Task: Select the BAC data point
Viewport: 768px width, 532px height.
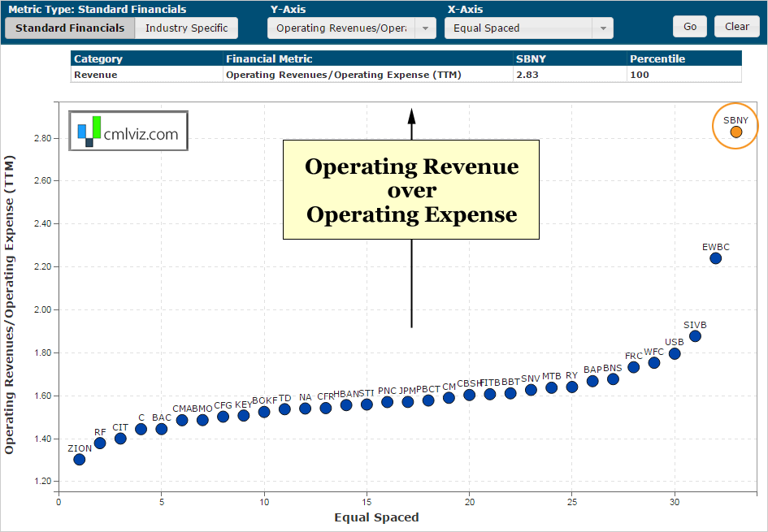Action: 161,429
